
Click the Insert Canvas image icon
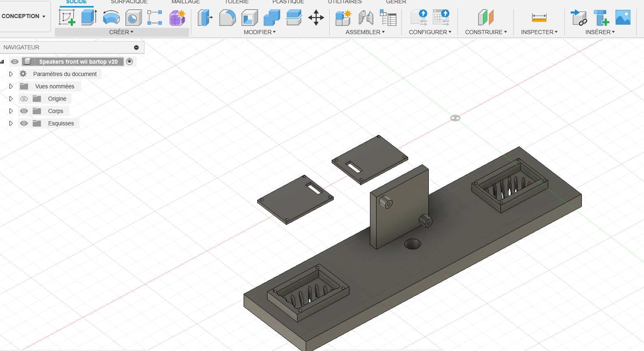(623, 17)
